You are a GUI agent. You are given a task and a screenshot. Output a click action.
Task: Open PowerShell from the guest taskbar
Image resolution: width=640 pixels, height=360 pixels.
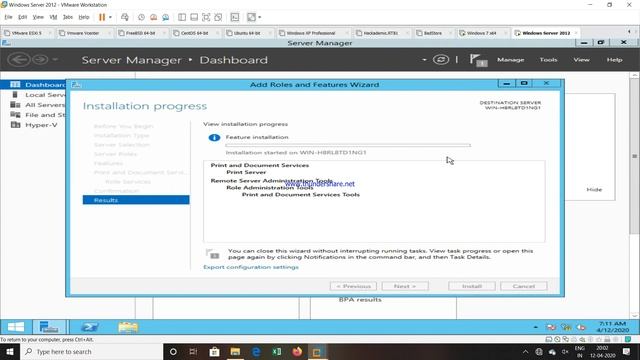tap(89, 327)
